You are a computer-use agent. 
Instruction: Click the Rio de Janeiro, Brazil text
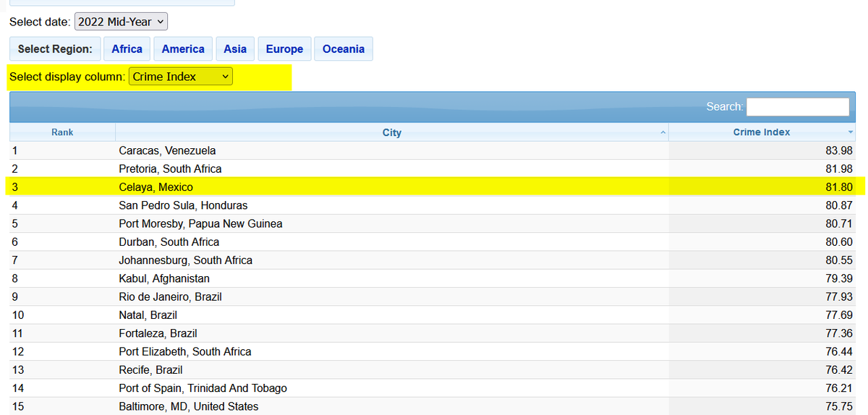pos(170,296)
